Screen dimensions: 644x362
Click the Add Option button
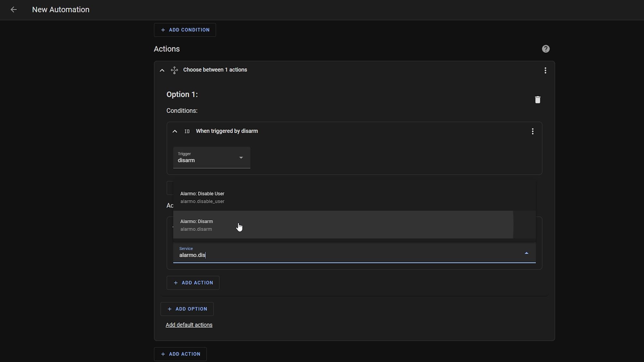[187, 309]
